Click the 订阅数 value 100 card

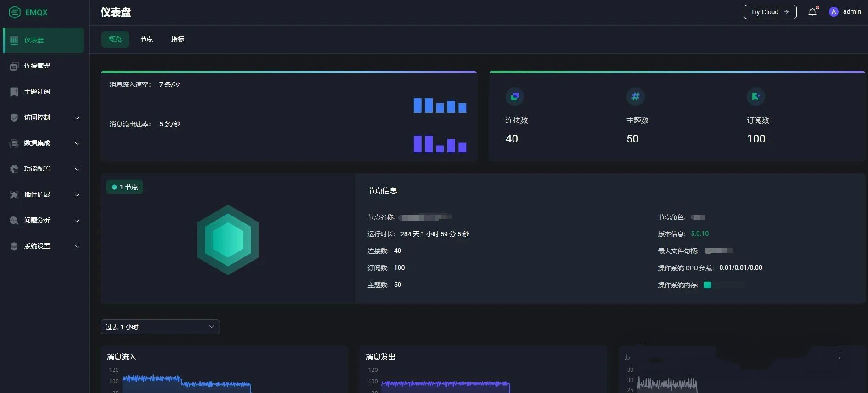coord(756,139)
